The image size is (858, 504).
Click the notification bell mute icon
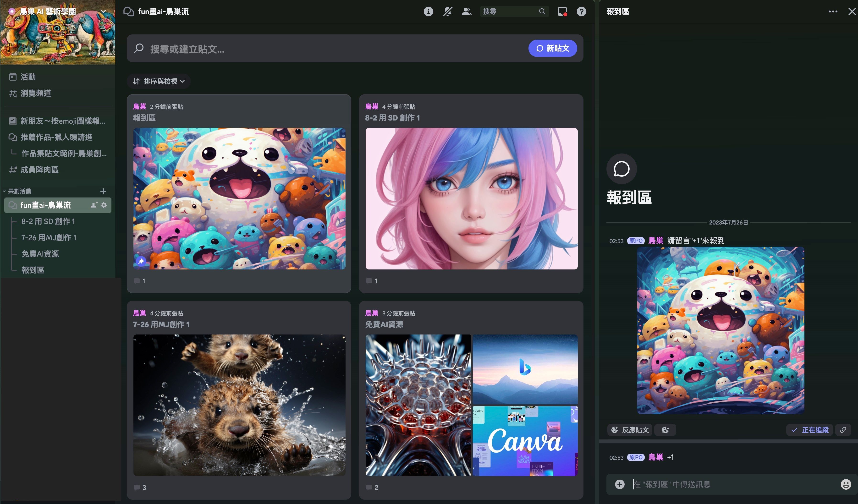(x=447, y=11)
